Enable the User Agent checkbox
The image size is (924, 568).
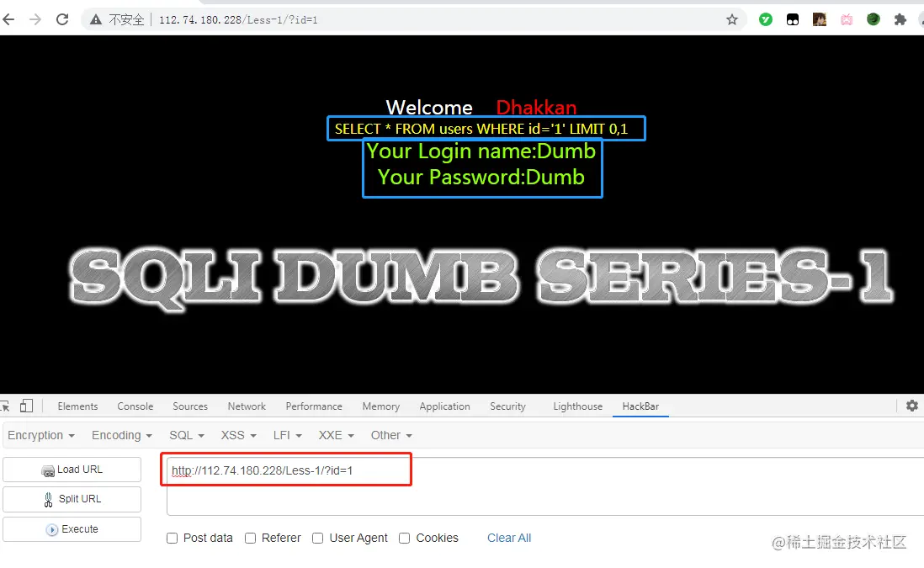coord(317,538)
